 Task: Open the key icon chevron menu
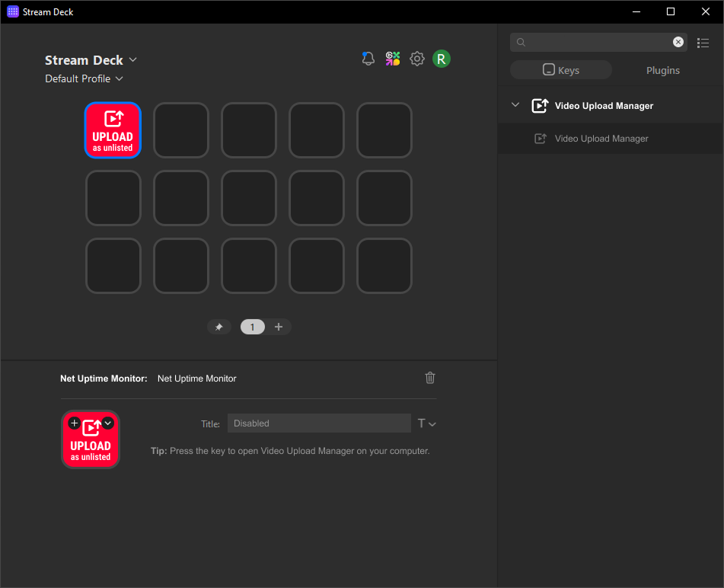[x=107, y=423]
